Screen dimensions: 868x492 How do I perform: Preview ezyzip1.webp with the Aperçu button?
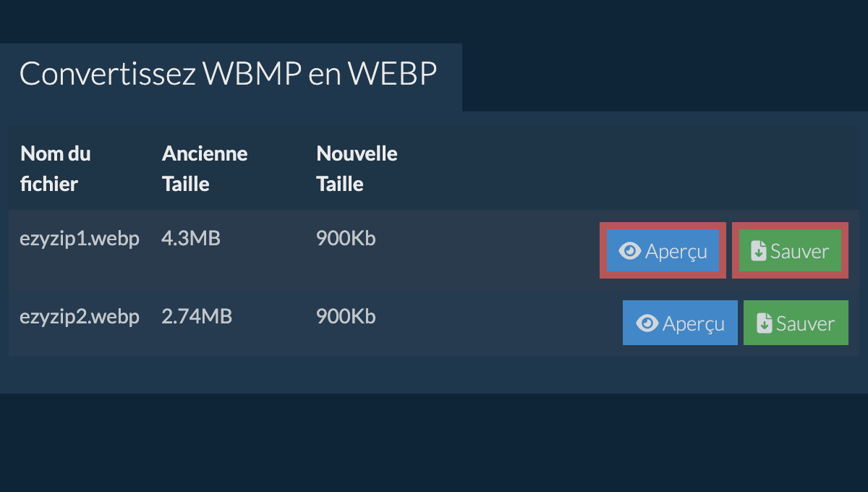click(663, 250)
